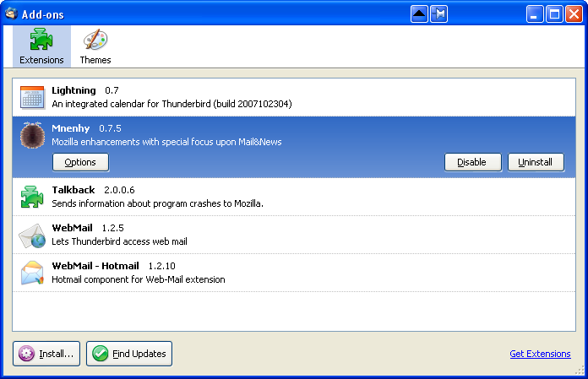Click the up-arrow button in title bar
The width and height of the screenshot is (588, 379).
419,14
